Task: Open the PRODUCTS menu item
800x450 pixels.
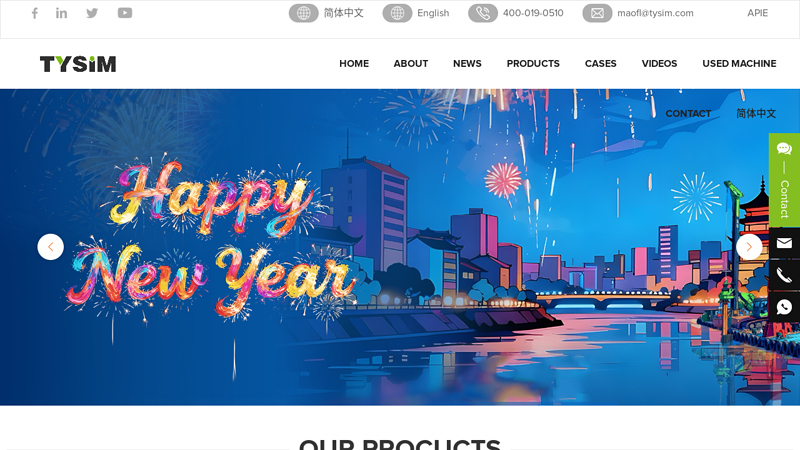Action: tap(533, 63)
